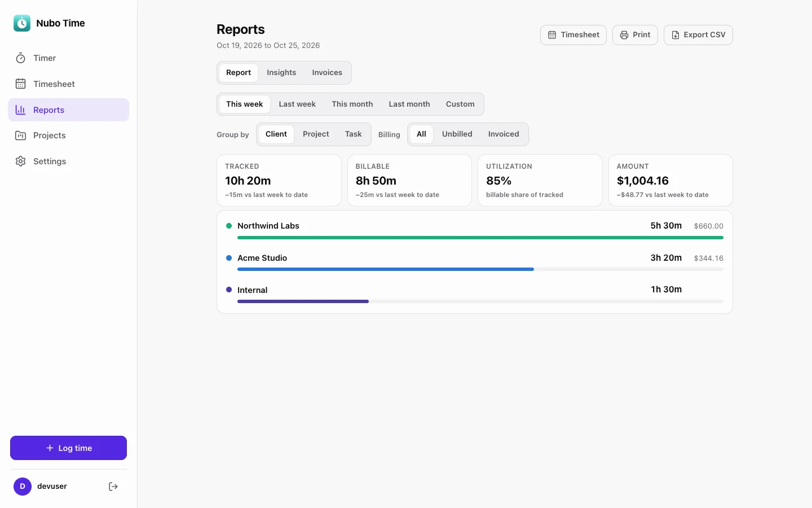This screenshot has width=812, height=508.
Task: Open the Tracked 10h 20m card
Action: click(279, 181)
